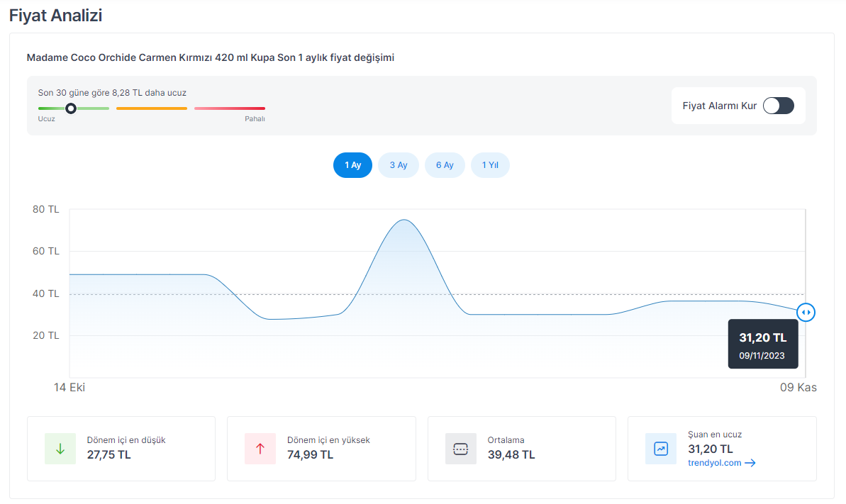Switch to the 3 Ay period
846x504 pixels.
pos(399,165)
